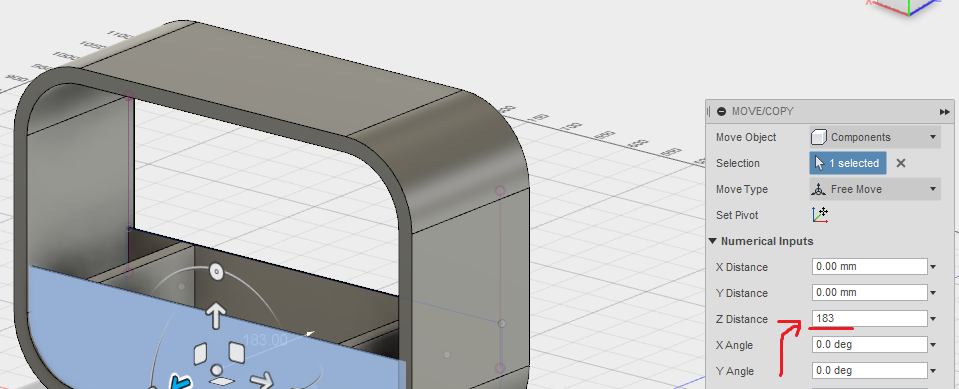959x389 pixels.
Task: Click the Y Distance input field
Action: pyautogui.click(x=870, y=292)
